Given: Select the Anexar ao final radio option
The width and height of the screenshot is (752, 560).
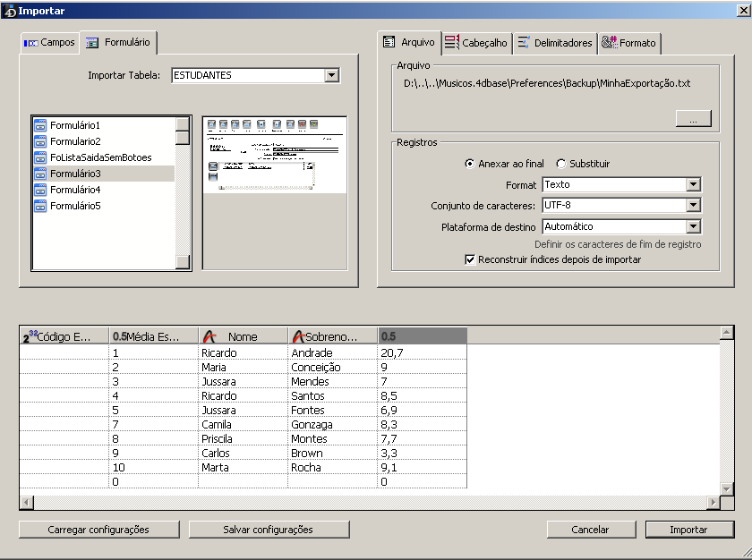Looking at the screenshot, I should (470, 164).
